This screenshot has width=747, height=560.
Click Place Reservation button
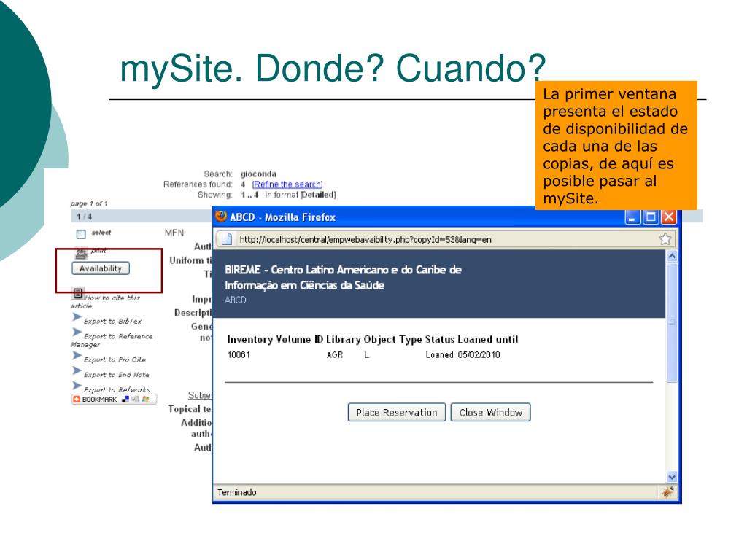click(396, 413)
